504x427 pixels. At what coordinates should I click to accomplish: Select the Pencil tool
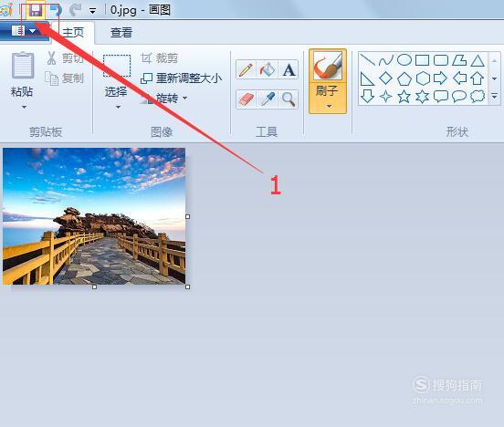coord(246,69)
